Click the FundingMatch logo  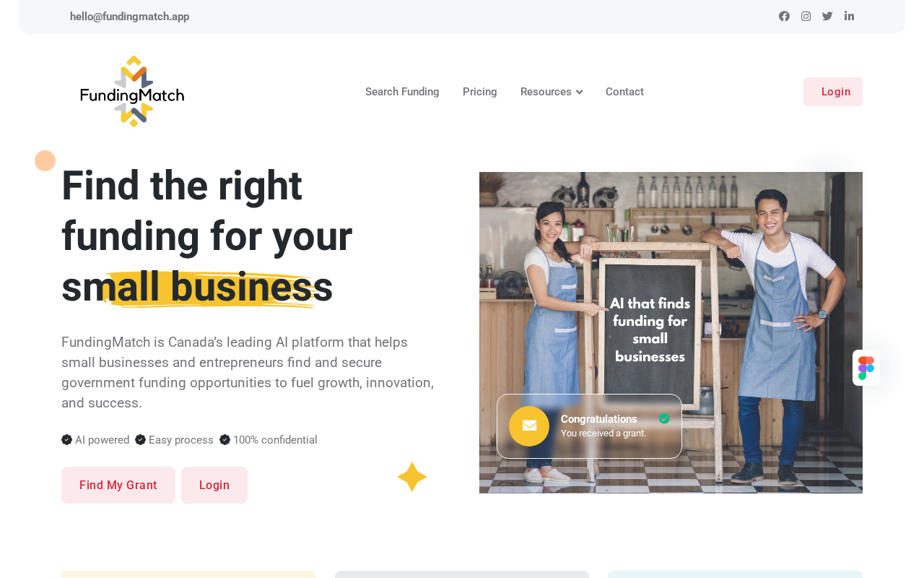[132, 92]
